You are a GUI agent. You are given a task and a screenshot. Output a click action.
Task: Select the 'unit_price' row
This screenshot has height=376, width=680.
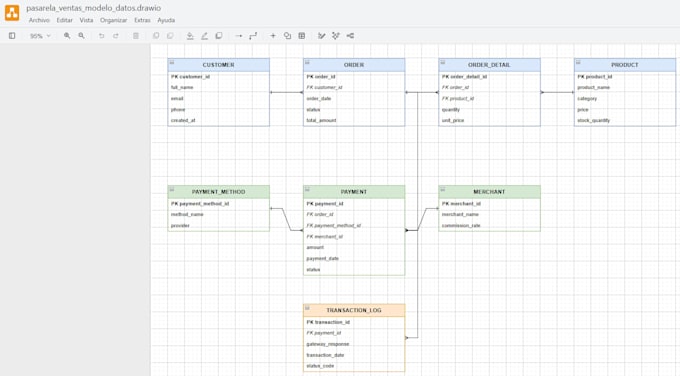click(x=489, y=121)
